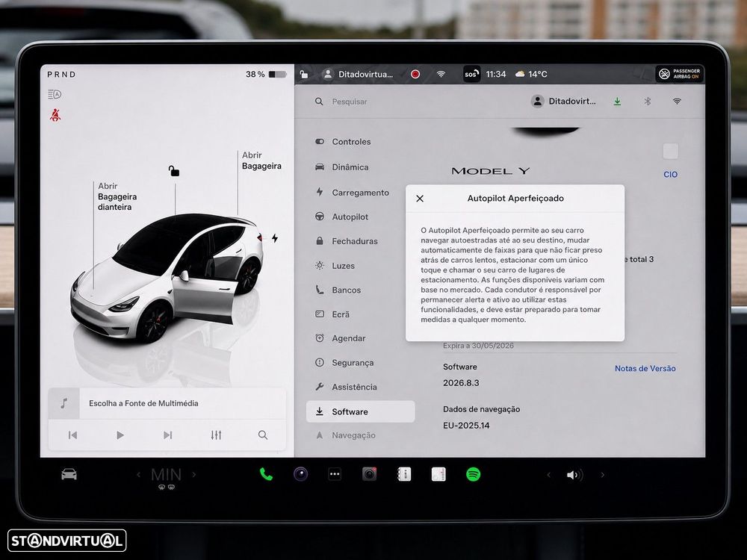Tap Abrir Bagageira dianteira for frunk

pyautogui.click(x=117, y=196)
